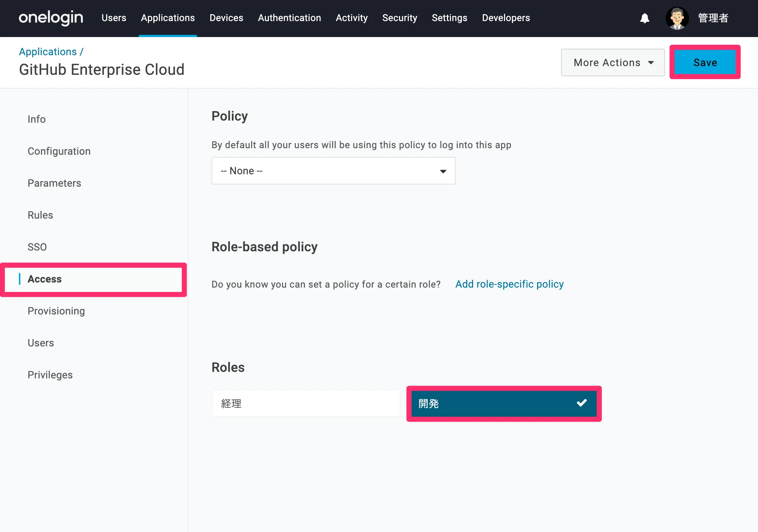Viewport: 758px width, 532px height.
Task: Deselect the checked 開発 role
Action: coord(503,403)
